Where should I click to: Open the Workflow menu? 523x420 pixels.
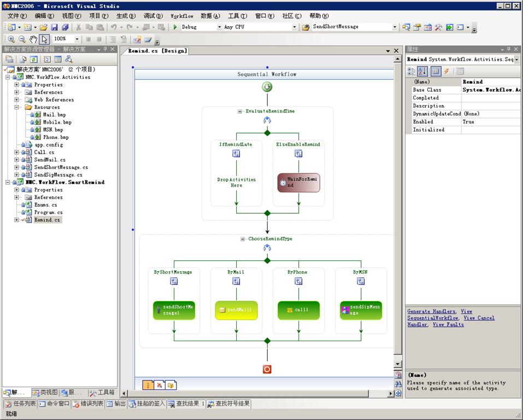pyautogui.click(x=182, y=16)
